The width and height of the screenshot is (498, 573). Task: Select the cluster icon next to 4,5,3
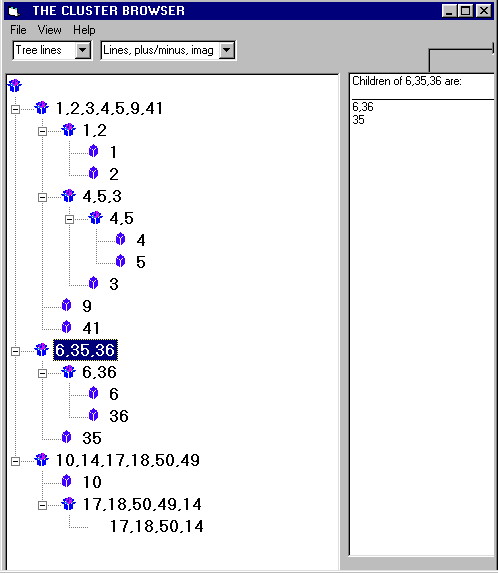tap(69, 196)
